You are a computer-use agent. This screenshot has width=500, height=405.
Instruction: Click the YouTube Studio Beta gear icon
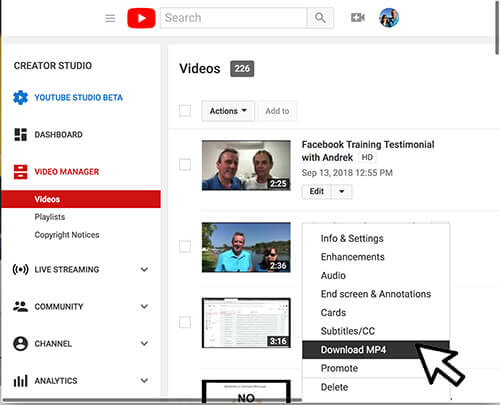pyautogui.click(x=20, y=98)
